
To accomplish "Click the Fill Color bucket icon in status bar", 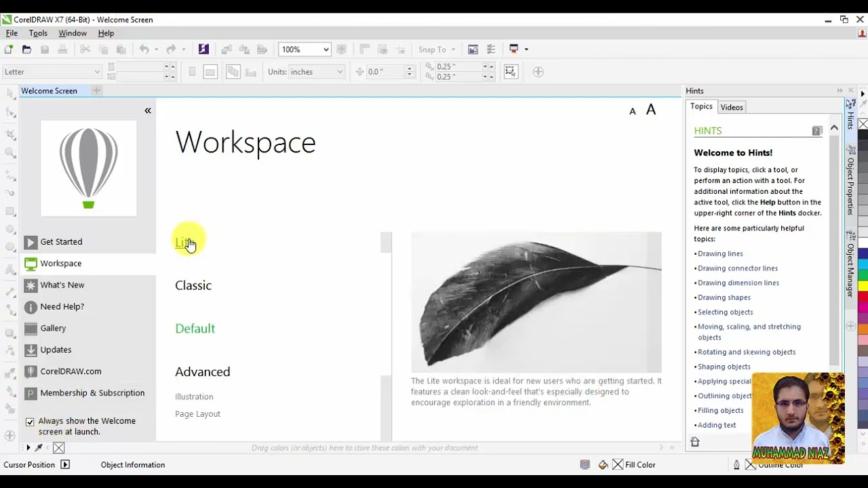I will click(x=603, y=465).
